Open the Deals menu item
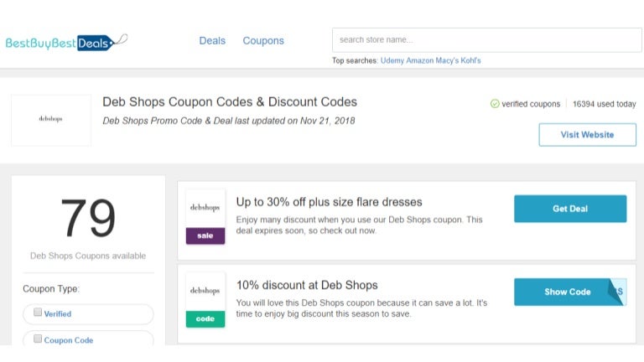Image resolution: width=644 pixels, height=362 pixels. [x=212, y=40]
